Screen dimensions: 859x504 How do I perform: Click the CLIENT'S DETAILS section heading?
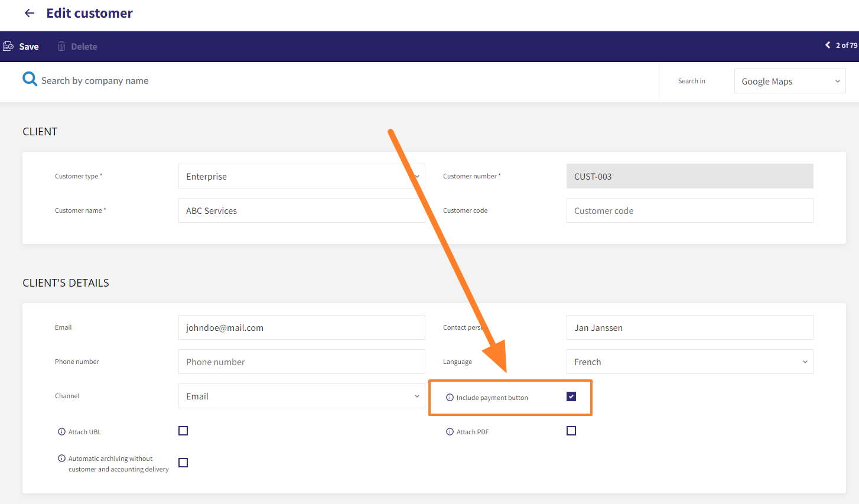[66, 282]
